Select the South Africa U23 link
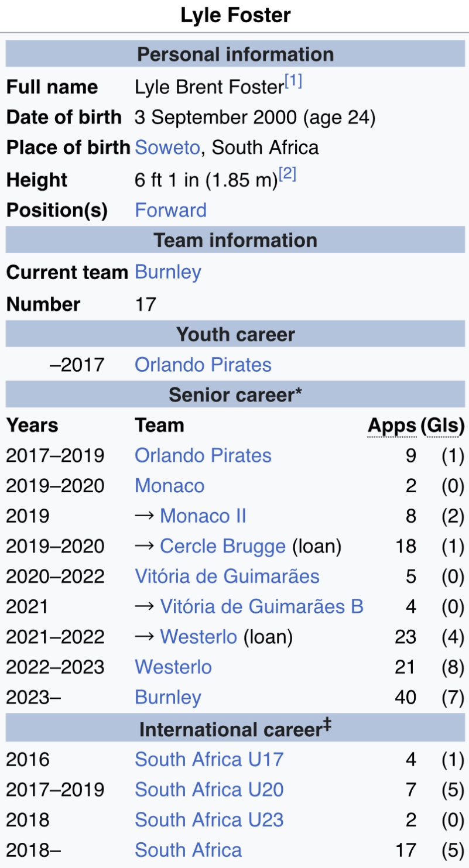Screen dimensions: 469x868 209,819
